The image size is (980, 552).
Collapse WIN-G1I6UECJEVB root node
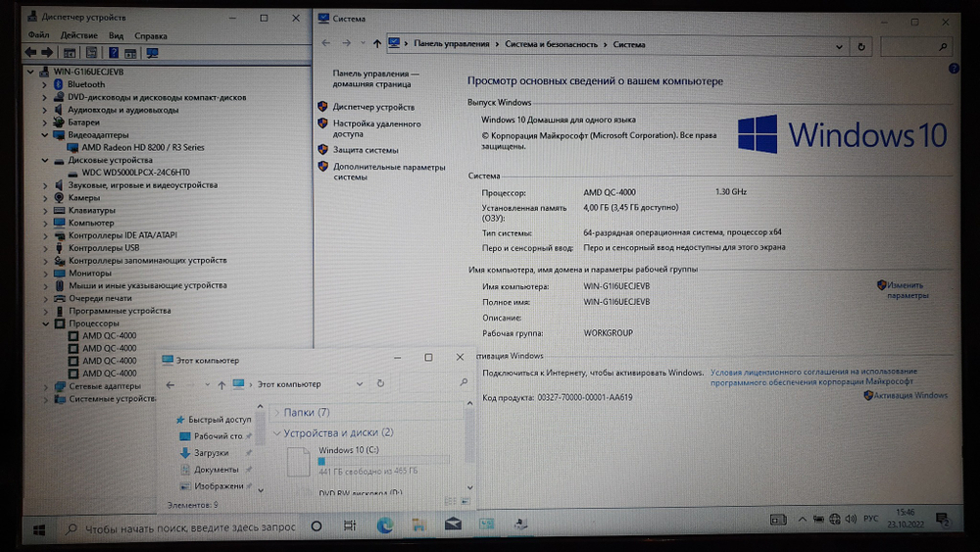tap(30, 72)
